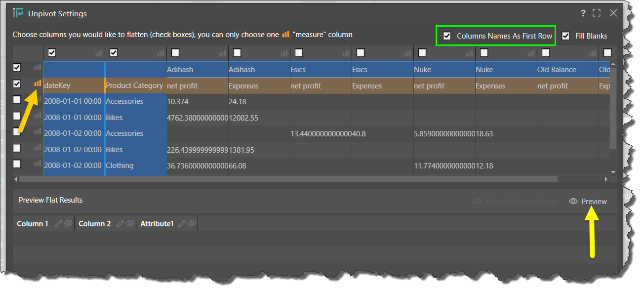Viewport: 644px width, 292px height.
Task: Disable the Fill Blanks checkbox
Action: pos(565,36)
